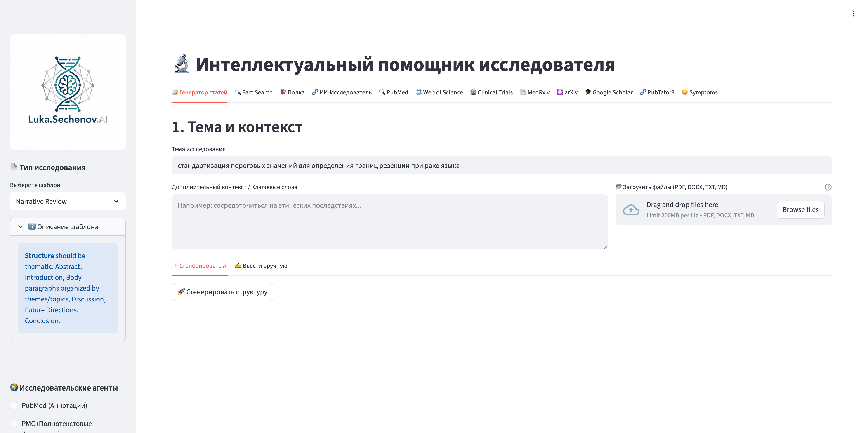Switch to the Clinical Trials tab
The width and height of the screenshot is (868, 433).
click(x=491, y=92)
